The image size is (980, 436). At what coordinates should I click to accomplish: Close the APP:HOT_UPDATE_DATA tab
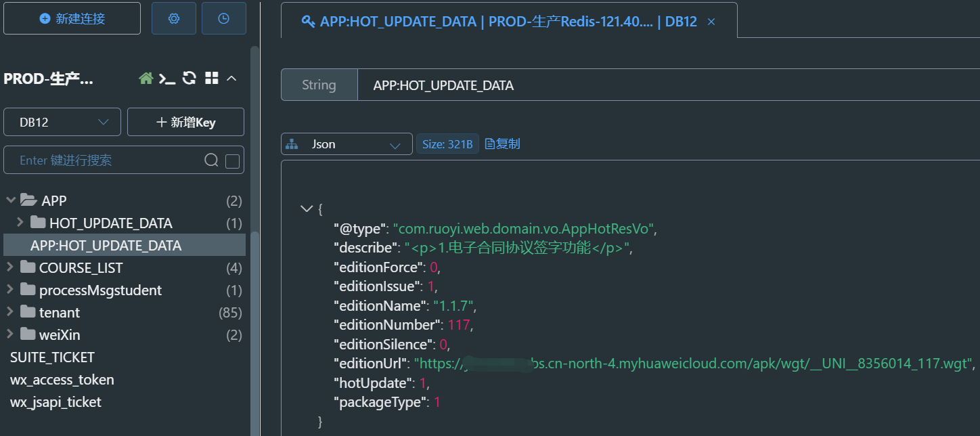[x=711, y=22]
